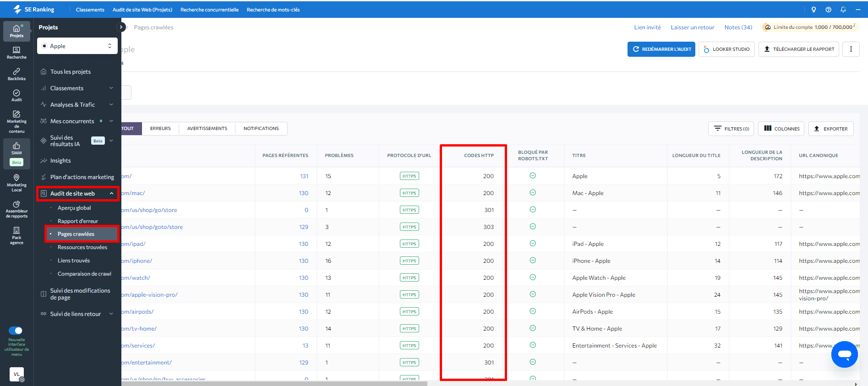Open the notifications bell icon
868x386 pixels.
tap(843, 10)
